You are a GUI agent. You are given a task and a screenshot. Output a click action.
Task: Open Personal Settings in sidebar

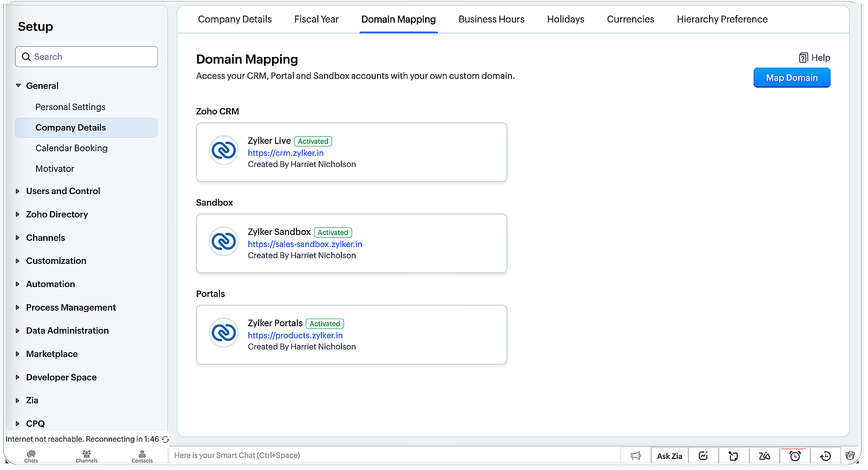pos(70,107)
